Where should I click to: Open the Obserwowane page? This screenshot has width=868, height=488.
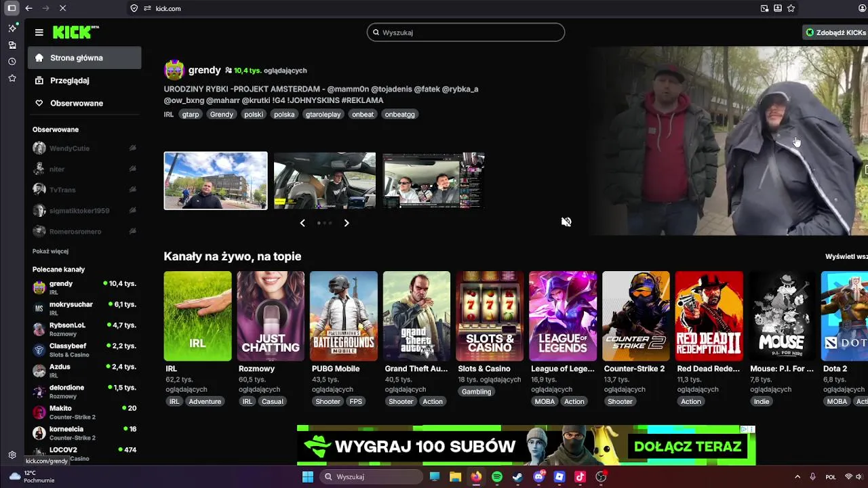(x=85, y=103)
